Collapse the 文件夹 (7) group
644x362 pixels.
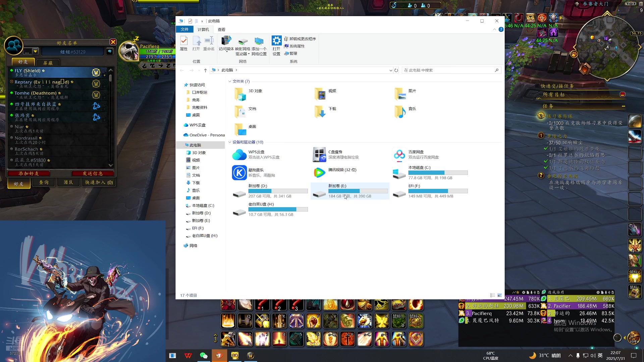pos(230,81)
